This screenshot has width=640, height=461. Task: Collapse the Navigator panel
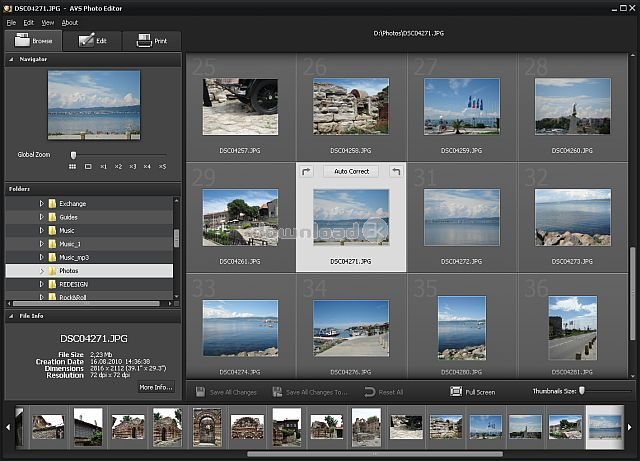11,60
